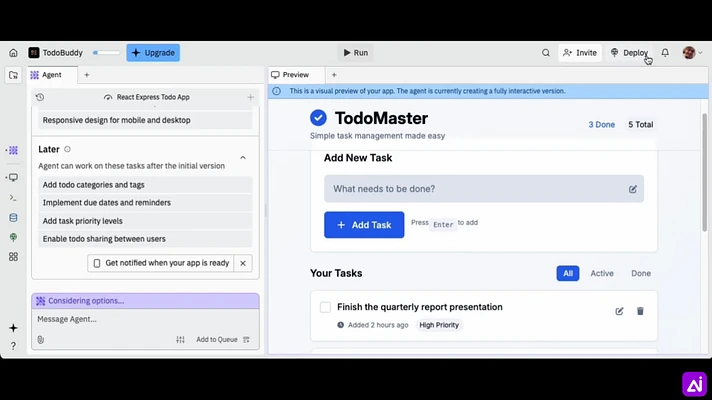Click the blue Upgrade button
Image resolution: width=712 pixels, height=400 pixels.
(153, 53)
